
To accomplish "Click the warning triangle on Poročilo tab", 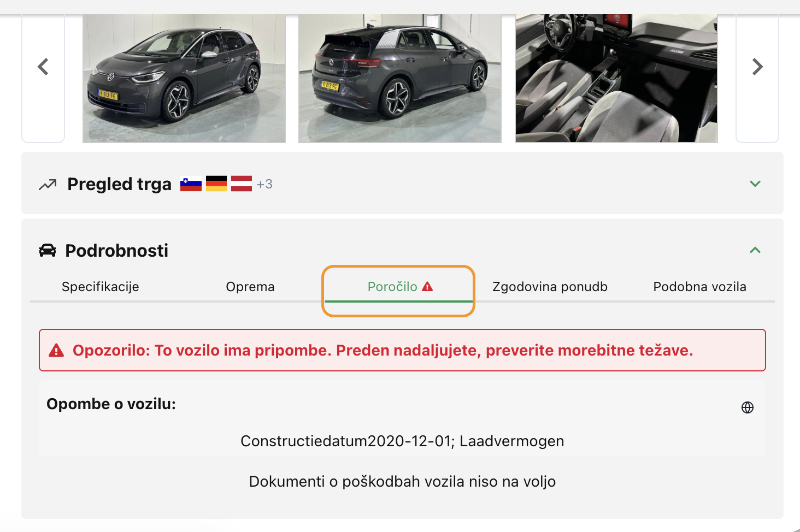I will tap(427, 286).
